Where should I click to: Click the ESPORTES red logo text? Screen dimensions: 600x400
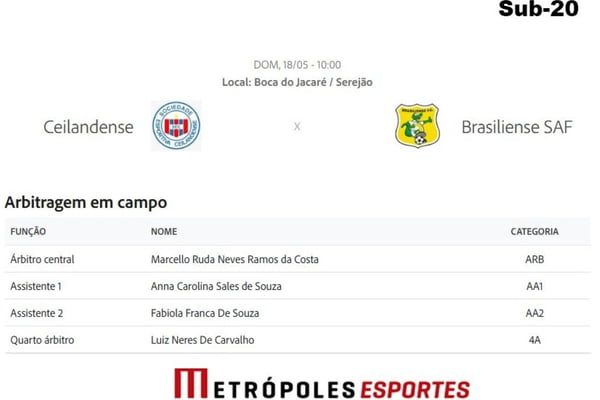click(415, 390)
